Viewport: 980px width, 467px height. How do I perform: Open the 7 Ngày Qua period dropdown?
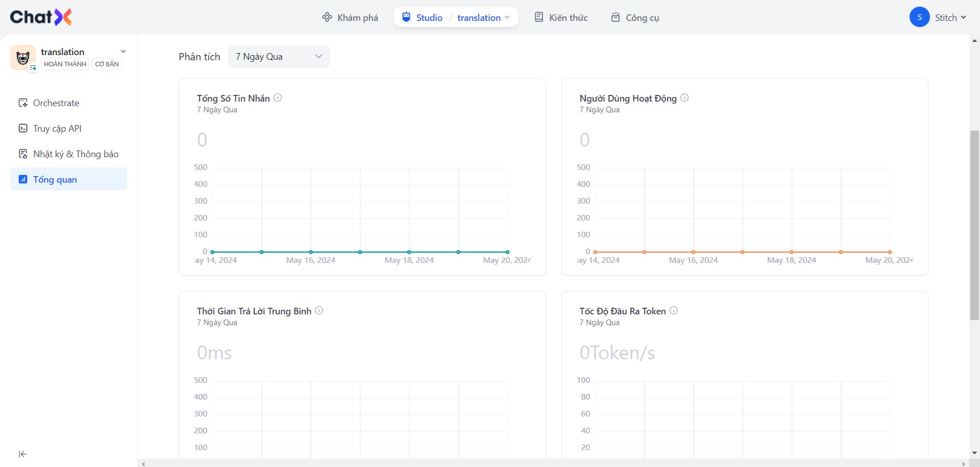279,57
